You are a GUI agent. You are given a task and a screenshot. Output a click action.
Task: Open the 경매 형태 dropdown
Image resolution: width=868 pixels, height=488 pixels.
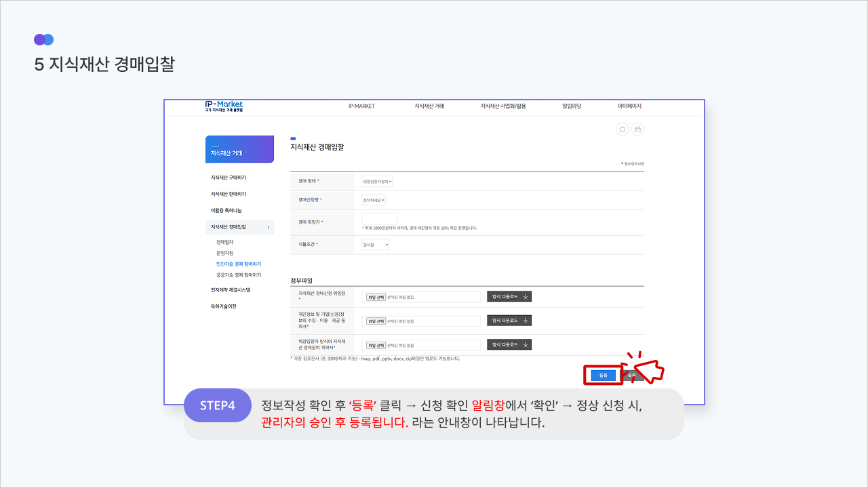point(377,182)
